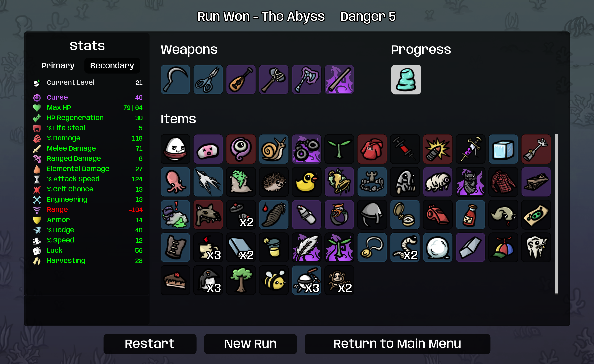Viewport: 594px width, 364px height.
Task: Start a New Run
Action: coord(250,344)
